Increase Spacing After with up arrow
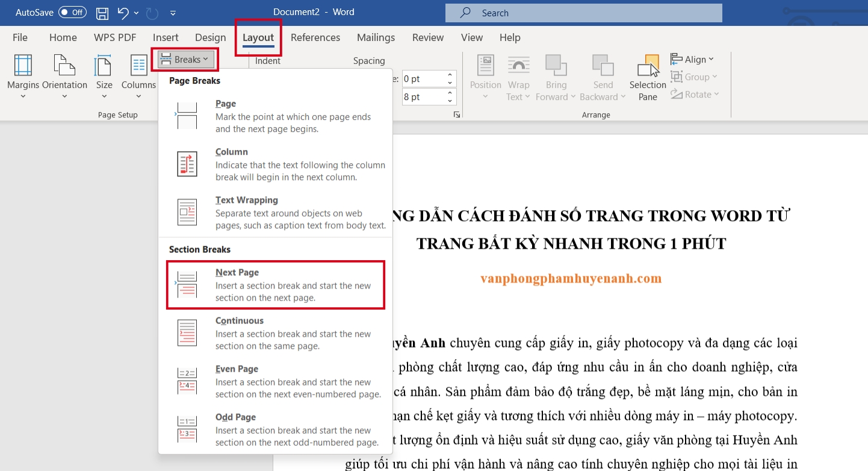 [450, 93]
